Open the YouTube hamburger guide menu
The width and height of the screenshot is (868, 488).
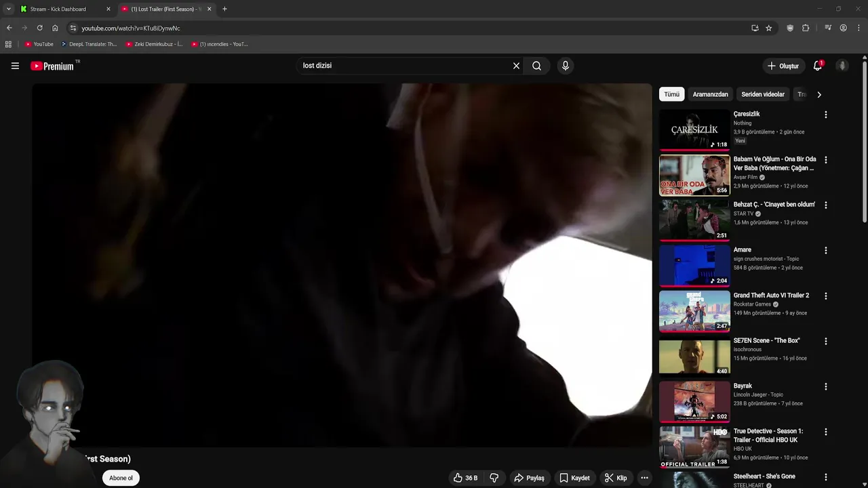point(15,66)
